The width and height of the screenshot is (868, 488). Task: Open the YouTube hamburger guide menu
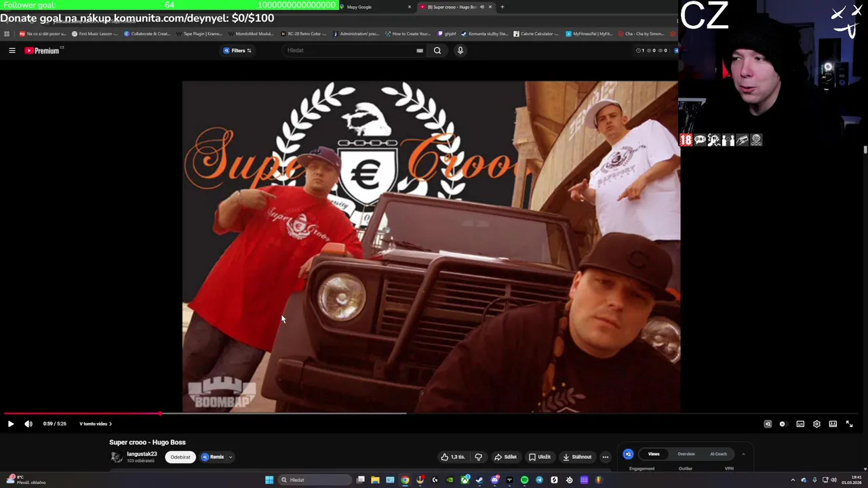coord(12,50)
